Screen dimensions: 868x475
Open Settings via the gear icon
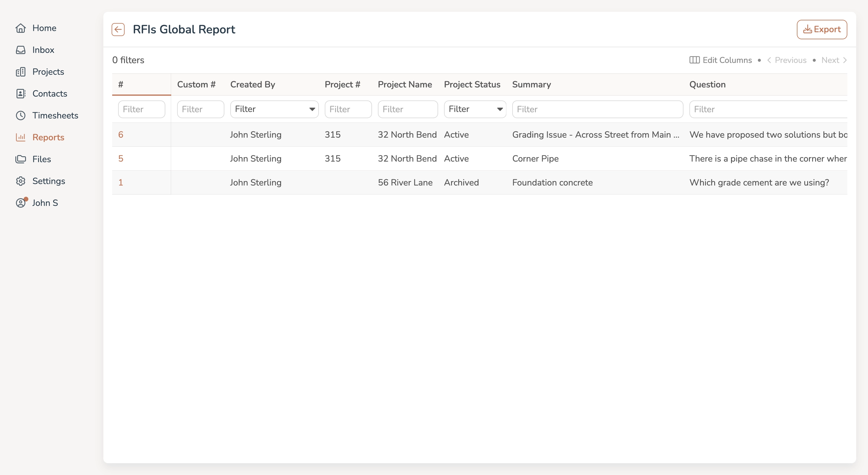[21, 181]
